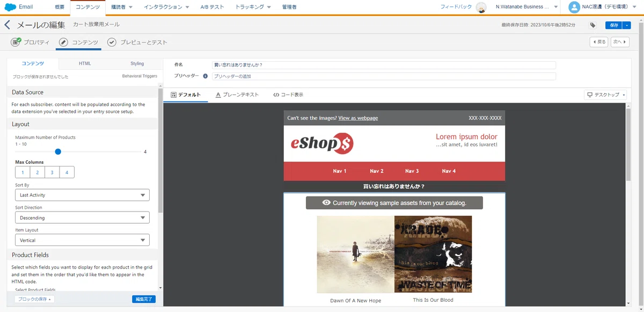Open the 管理者 menu item
644x312 pixels.
pyautogui.click(x=289, y=7)
